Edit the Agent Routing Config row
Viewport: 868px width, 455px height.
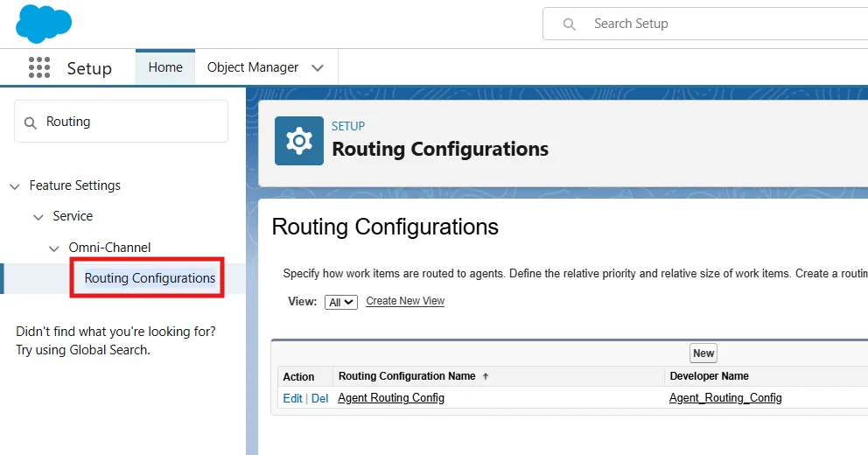coord(292,398)
